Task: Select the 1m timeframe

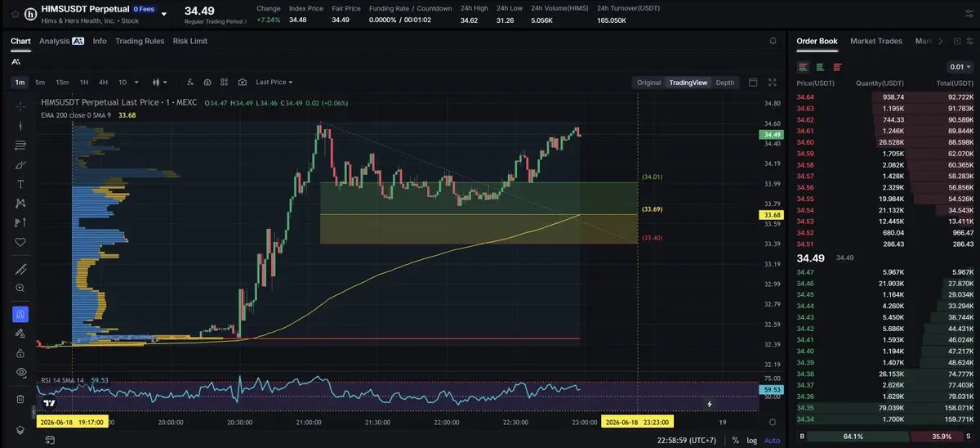Action: pos(20,82)
